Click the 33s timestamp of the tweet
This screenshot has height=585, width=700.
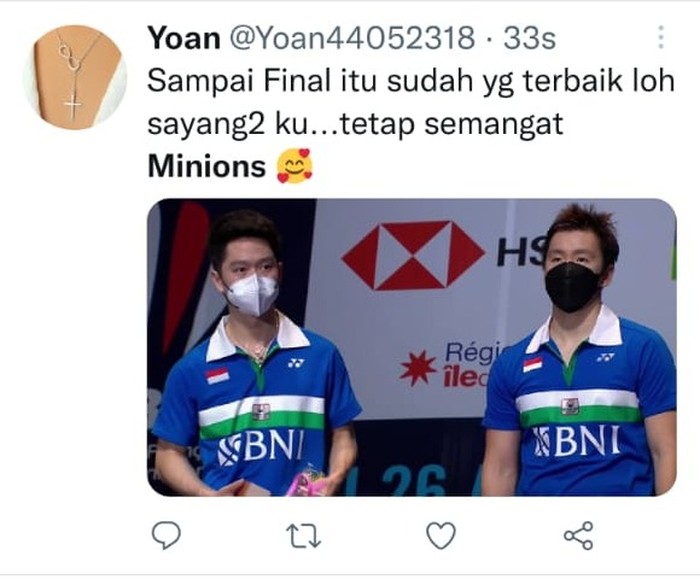pyautogui.click(x=529, y=38)
